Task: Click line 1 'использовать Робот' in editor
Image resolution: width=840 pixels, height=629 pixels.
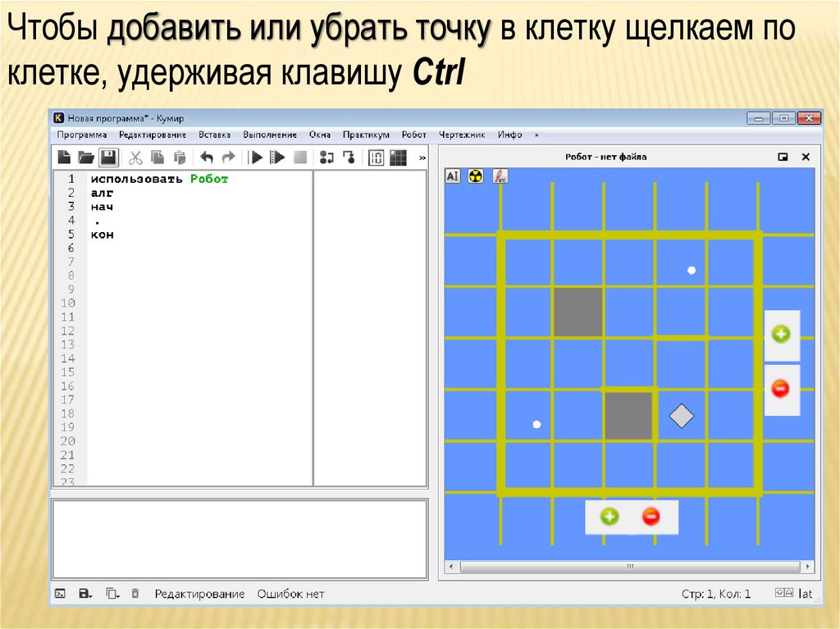Action: tap(159, 179)
